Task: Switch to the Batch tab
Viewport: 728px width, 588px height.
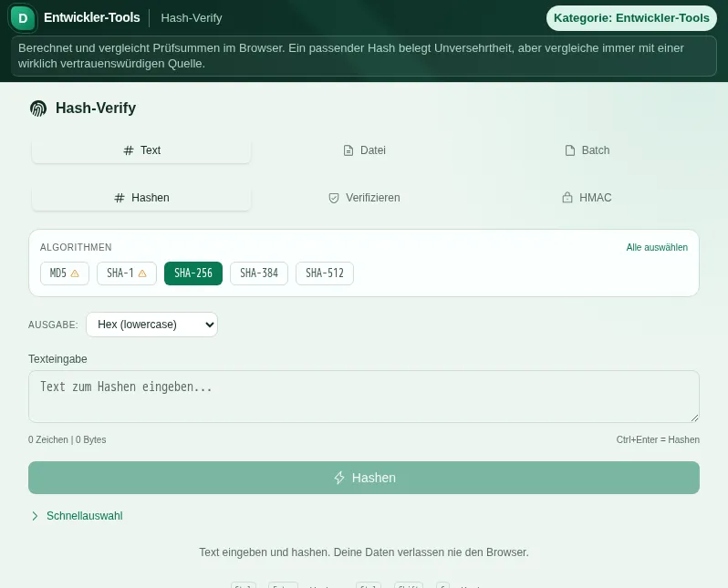Action: 588,150
